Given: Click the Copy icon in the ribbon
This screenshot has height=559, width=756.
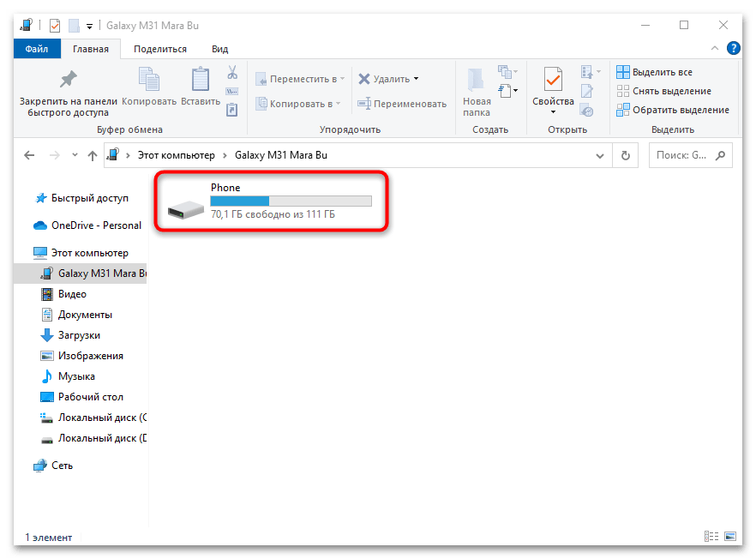Looking at the screenshot, I should (149, 81).
